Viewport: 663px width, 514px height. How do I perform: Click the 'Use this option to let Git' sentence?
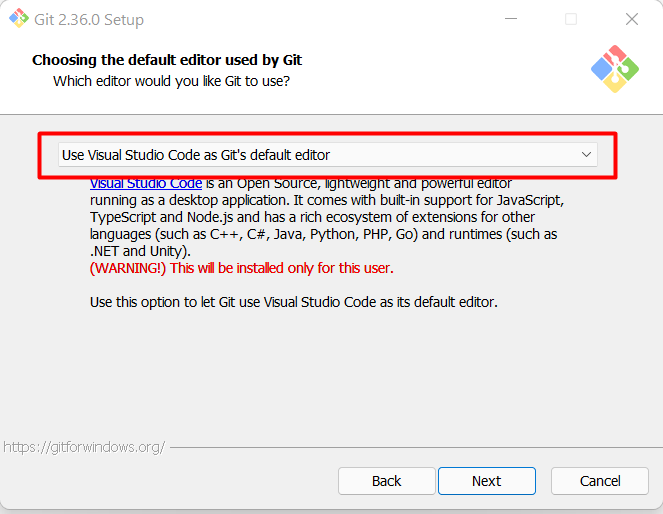click(293, 302)
